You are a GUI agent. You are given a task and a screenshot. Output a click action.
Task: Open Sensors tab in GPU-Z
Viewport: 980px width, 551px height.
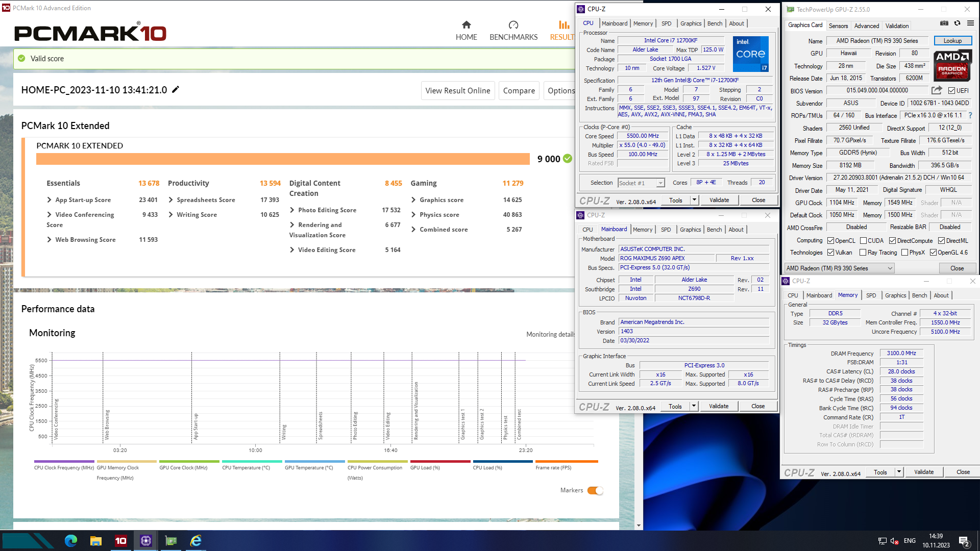(x=838, y=26)
